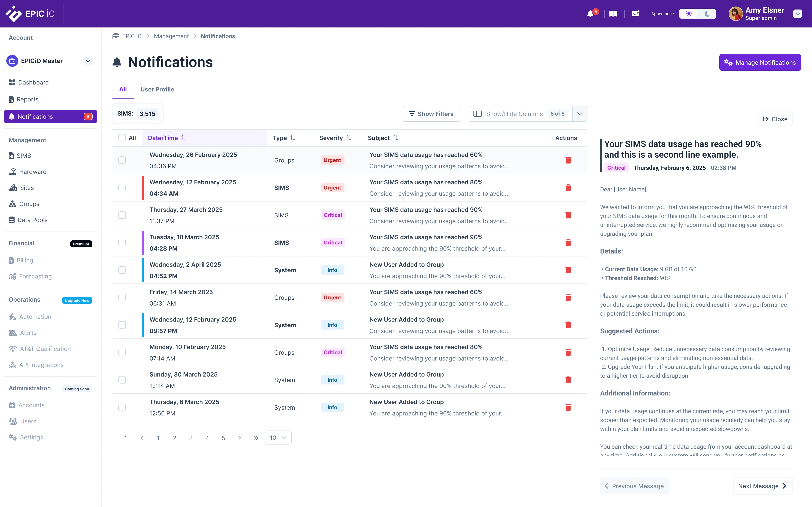Viewport: 812px width, 507px height.
Task: Switch to the User Profile tab
Action: tap(157, 89)
